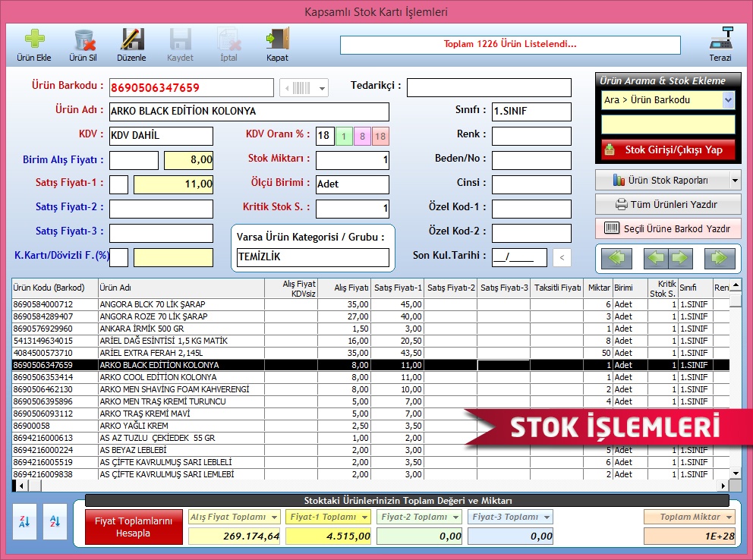Click Seçili Ürüne Barkod Yazdır button
Screen dimensions: 753x560
(x=668, y=228)
